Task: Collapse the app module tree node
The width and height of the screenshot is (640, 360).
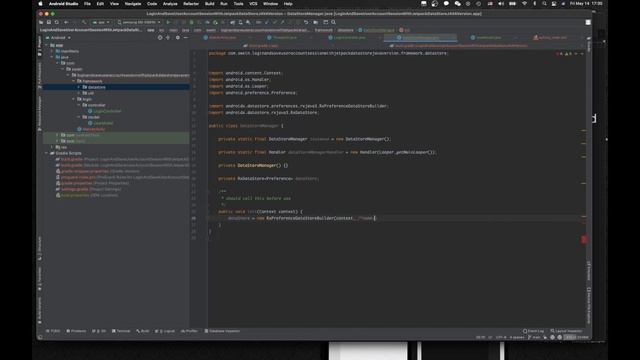Action: click(47, 45)
